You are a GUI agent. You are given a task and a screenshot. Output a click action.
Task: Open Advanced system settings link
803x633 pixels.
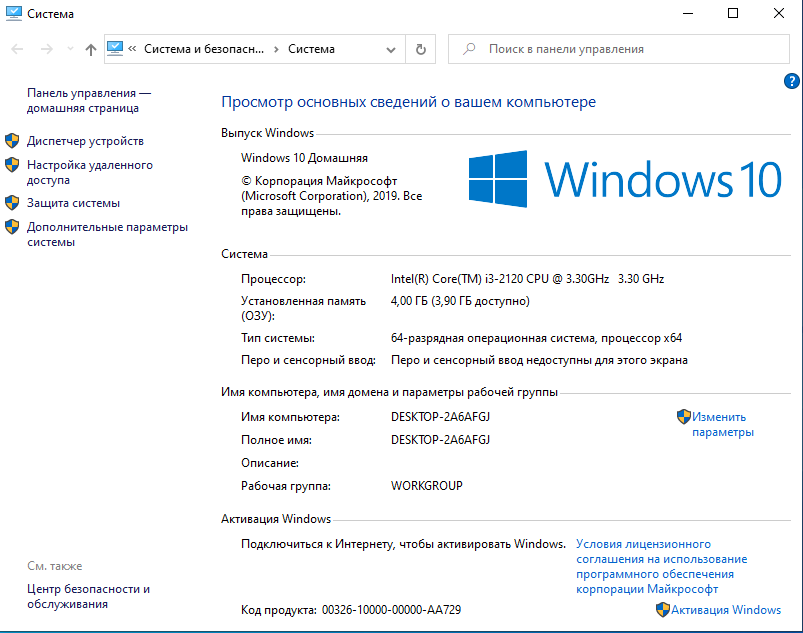tap(108, 234)
